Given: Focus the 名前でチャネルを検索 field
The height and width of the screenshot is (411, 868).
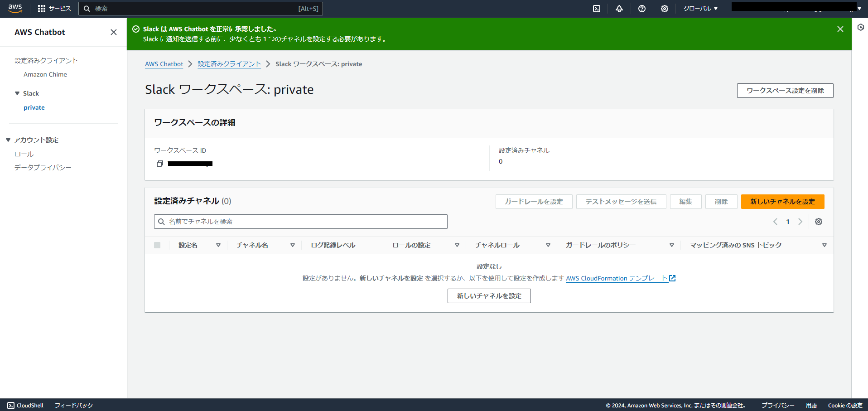Looking at the screenshot, I should pyautogui.click(x=301, y=222).
